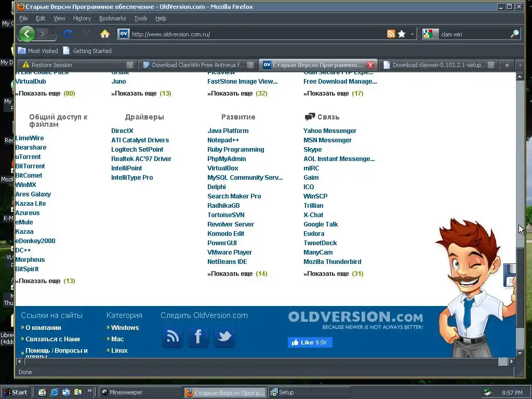Image resolution: width=532 pixels, height=399 pixels.
Task: Switch to the Setup taskbar window
Action: [x=309, y=392]
